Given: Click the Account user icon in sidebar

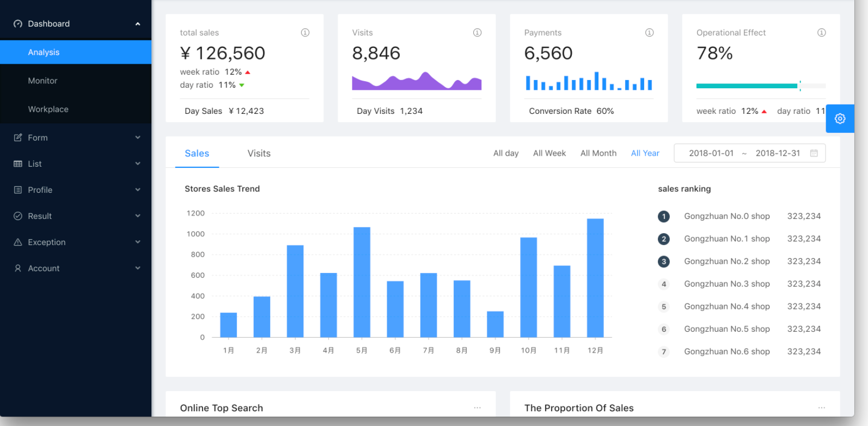Looking at the screenshot, I should (x=18, y=269).
